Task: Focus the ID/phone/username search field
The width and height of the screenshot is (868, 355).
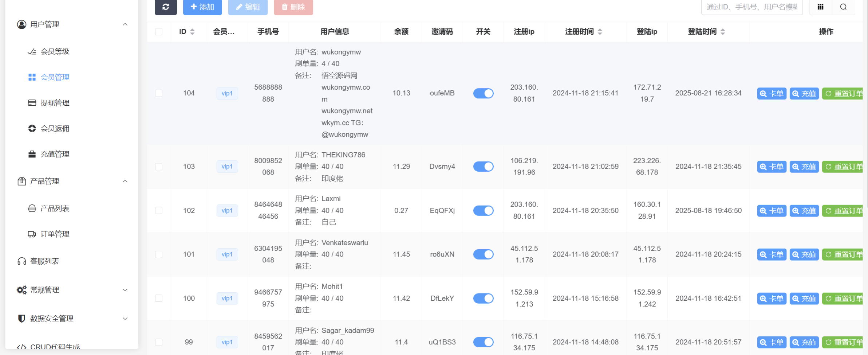Action: 751,7
